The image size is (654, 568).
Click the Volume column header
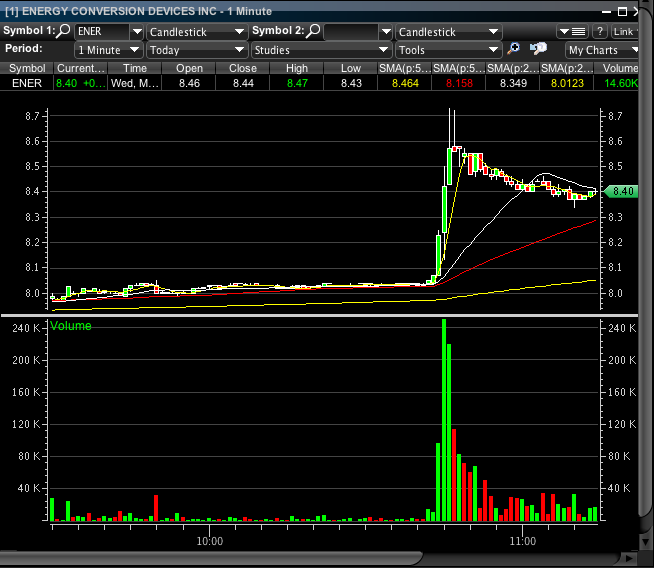(x=621, y=68)
